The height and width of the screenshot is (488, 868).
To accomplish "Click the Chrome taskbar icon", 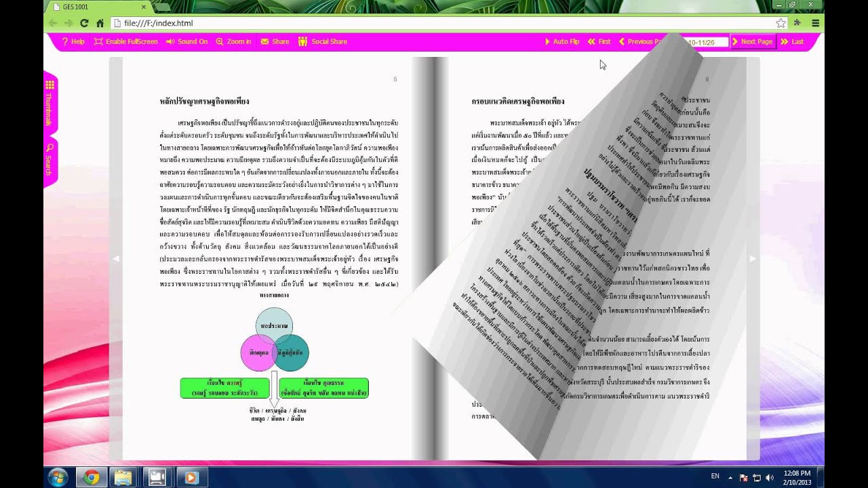I will click(92, 477).
